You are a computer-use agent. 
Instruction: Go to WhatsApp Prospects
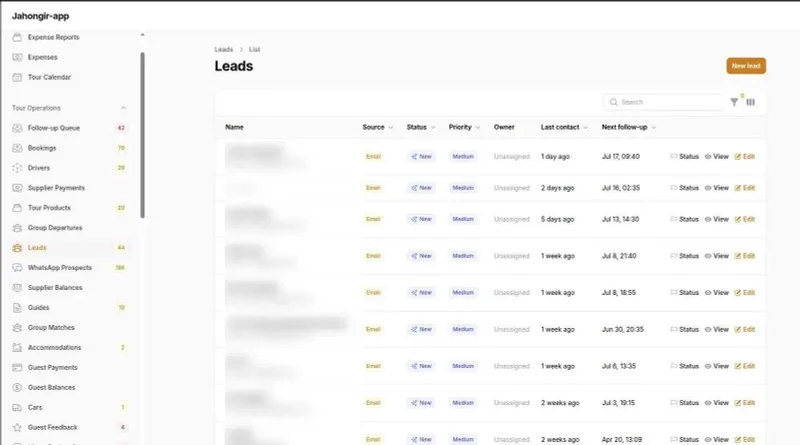(60, 267)
